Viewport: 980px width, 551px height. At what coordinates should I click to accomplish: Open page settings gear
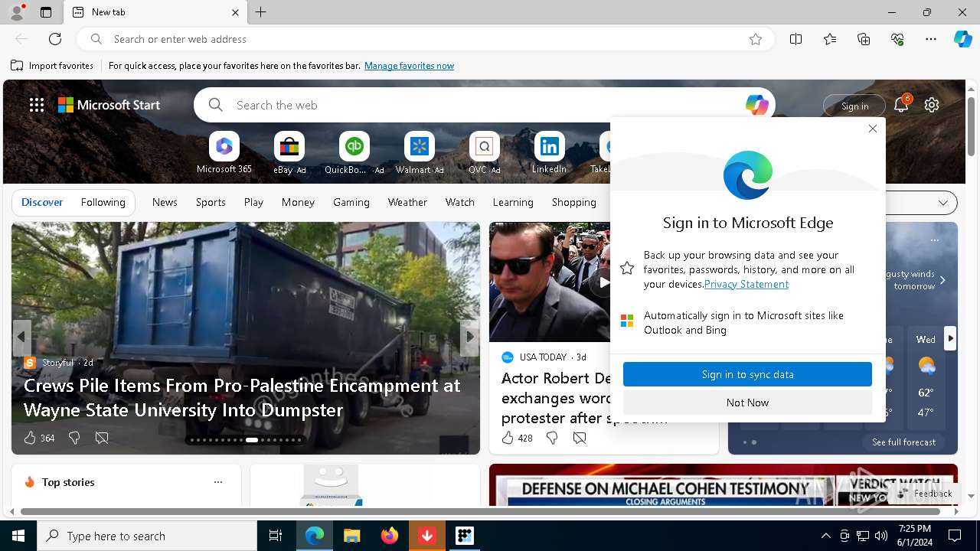click(x=932, y=105)
